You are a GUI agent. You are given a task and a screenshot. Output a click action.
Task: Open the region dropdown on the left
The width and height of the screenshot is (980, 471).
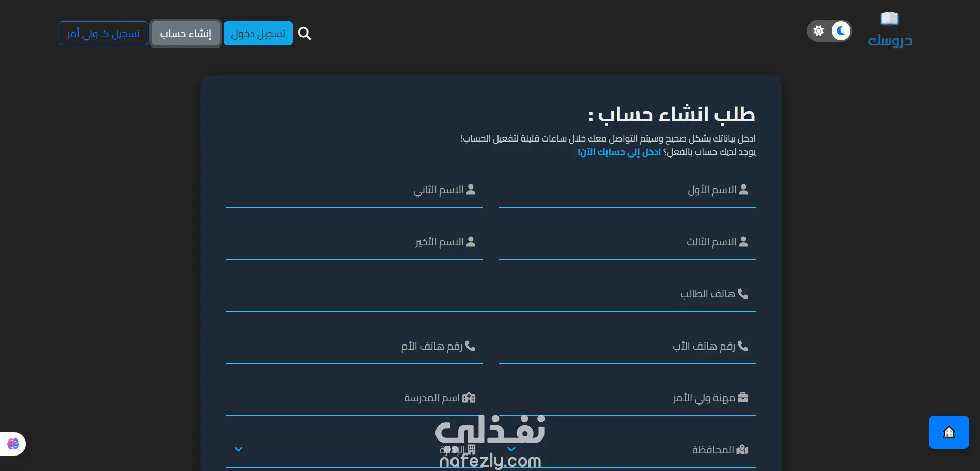(x=354, y=450)
